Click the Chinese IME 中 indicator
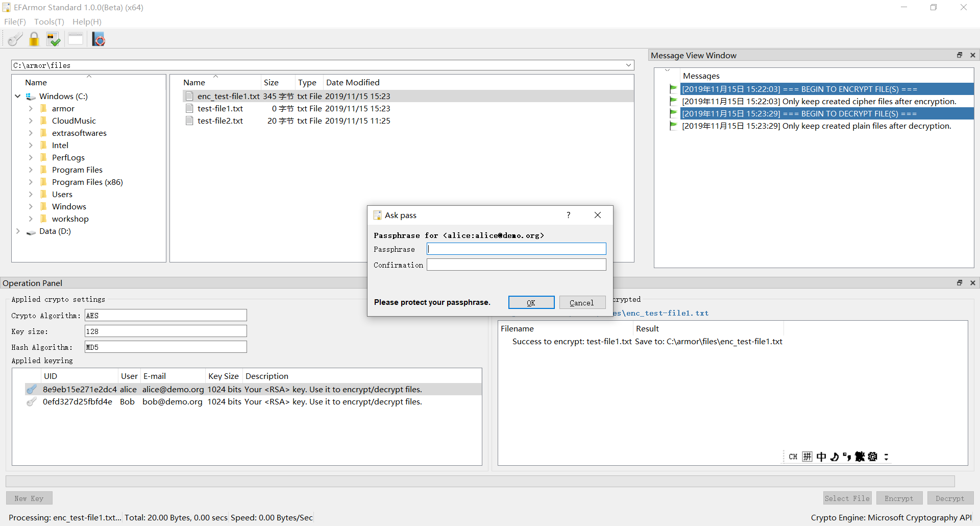The width and height of the screenshot is (980, 526). pos(821,457)
